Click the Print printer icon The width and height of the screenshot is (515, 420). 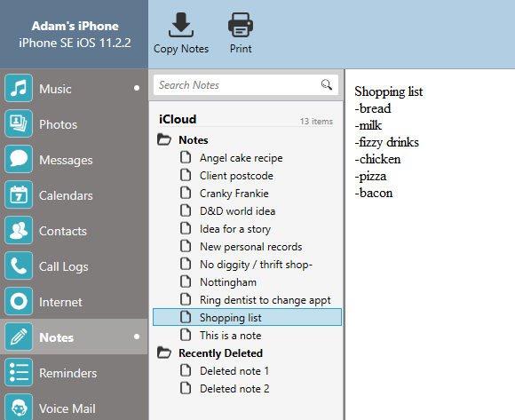(241, 25)
